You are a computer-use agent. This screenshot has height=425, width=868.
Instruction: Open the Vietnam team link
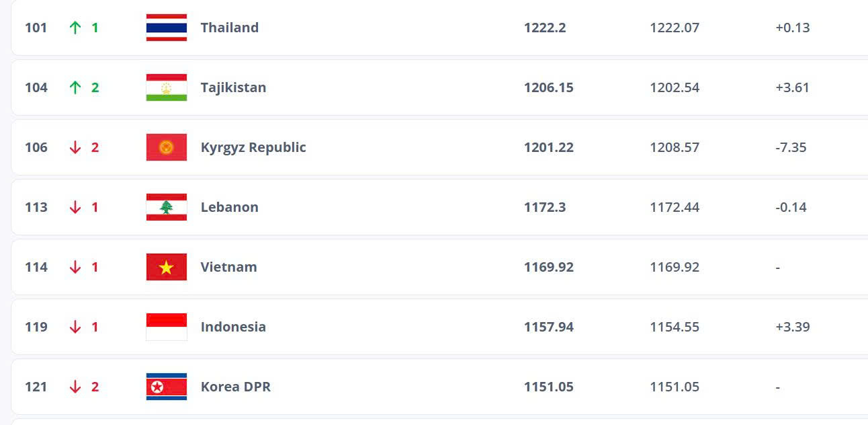pyautogui.click(x=228, y=267)
